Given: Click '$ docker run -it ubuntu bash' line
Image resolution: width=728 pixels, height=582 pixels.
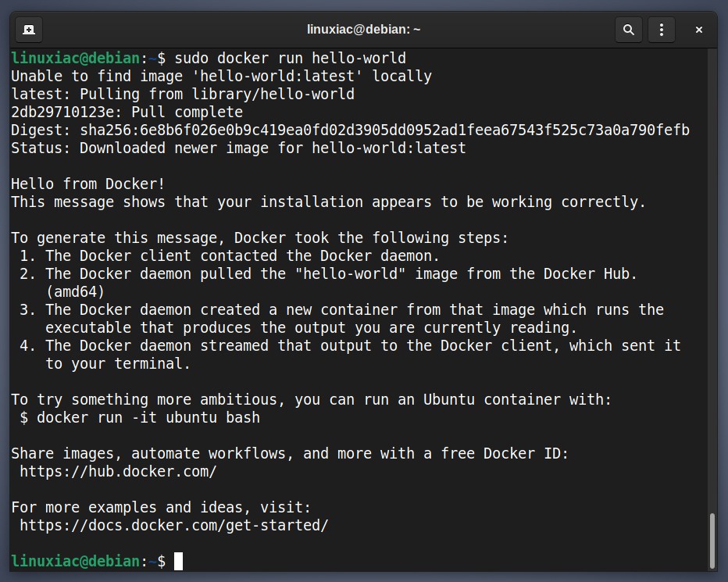Looking at the screenshot, I should (x=140, y=418).
